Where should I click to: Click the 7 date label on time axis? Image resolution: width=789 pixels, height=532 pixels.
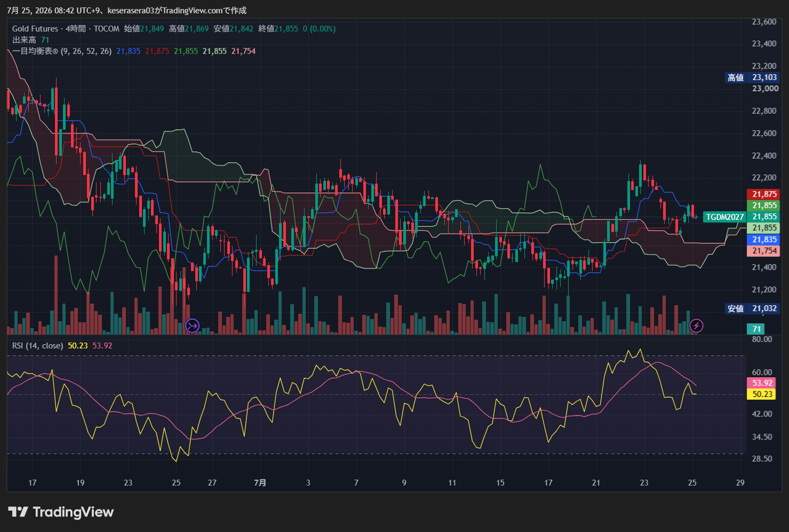click(356, 483)
